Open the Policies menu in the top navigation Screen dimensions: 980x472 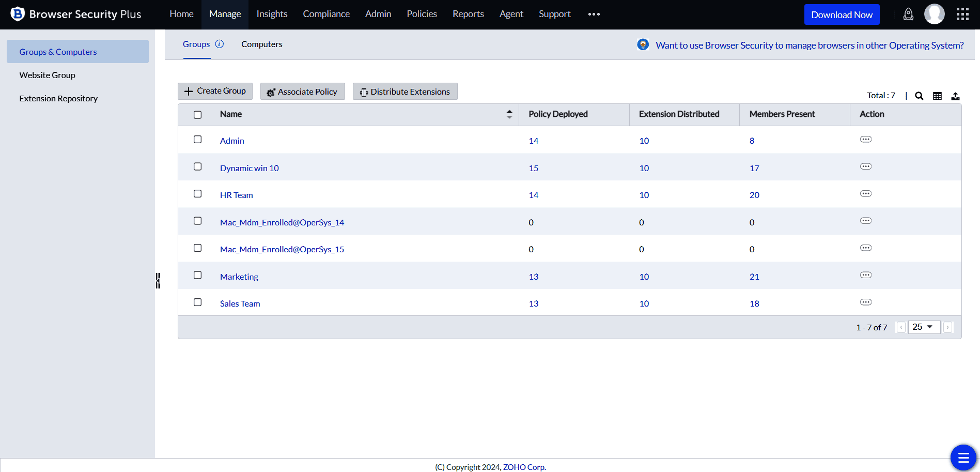pyautogui.click(x=422, y=14)
